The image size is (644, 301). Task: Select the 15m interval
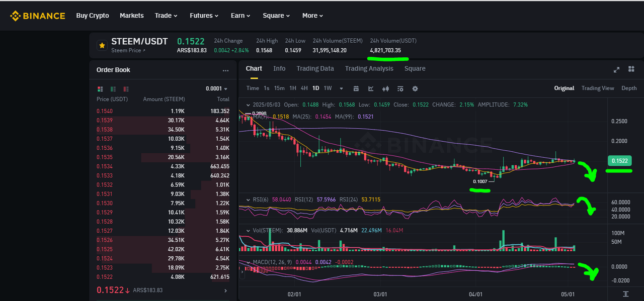tap(279, 88)
